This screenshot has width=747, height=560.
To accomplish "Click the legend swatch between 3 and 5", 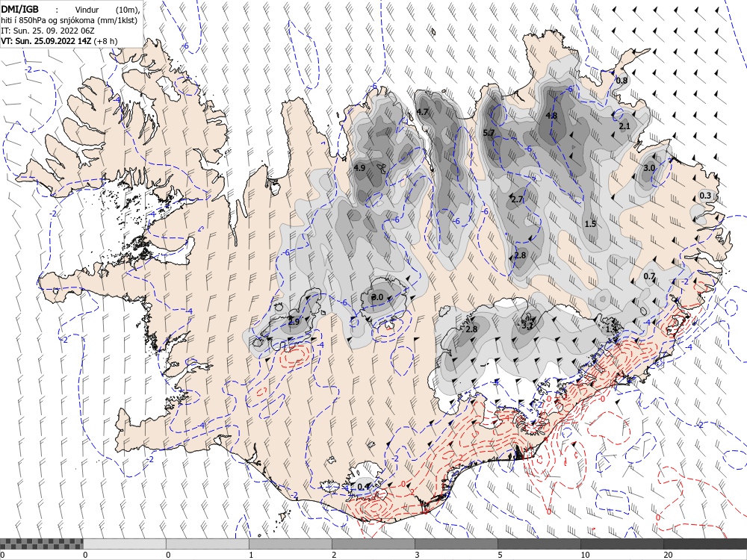I will (x=456, y=544).
